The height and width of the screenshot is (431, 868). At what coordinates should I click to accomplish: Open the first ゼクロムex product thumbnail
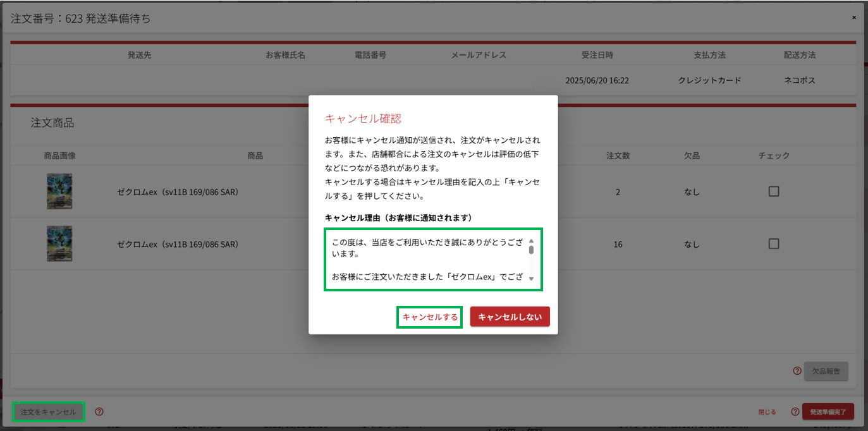point(59,191)
